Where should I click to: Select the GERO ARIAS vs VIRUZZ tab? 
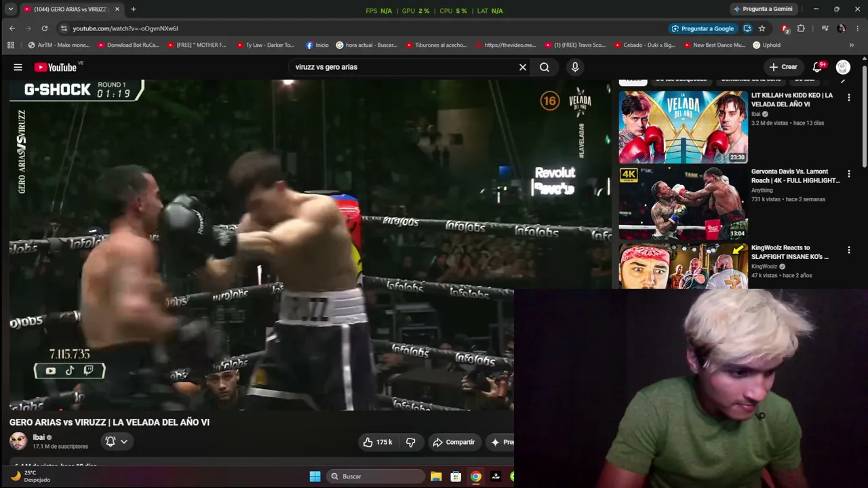pos(71,9)
